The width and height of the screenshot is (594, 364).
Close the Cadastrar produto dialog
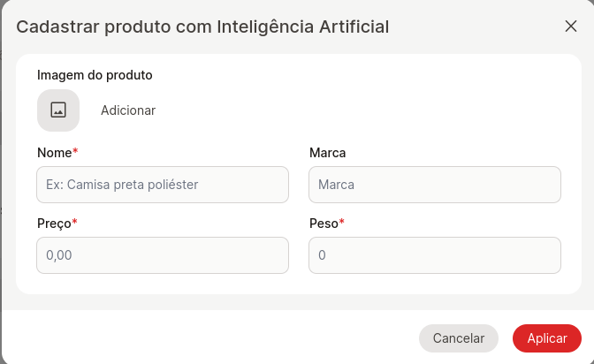pos(570,27)
